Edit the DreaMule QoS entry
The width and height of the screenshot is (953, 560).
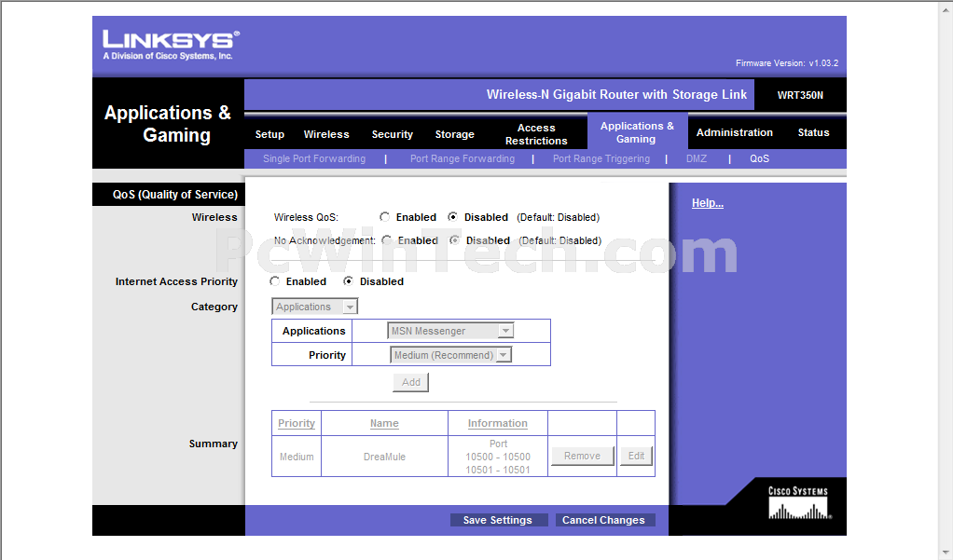point(636,457)
